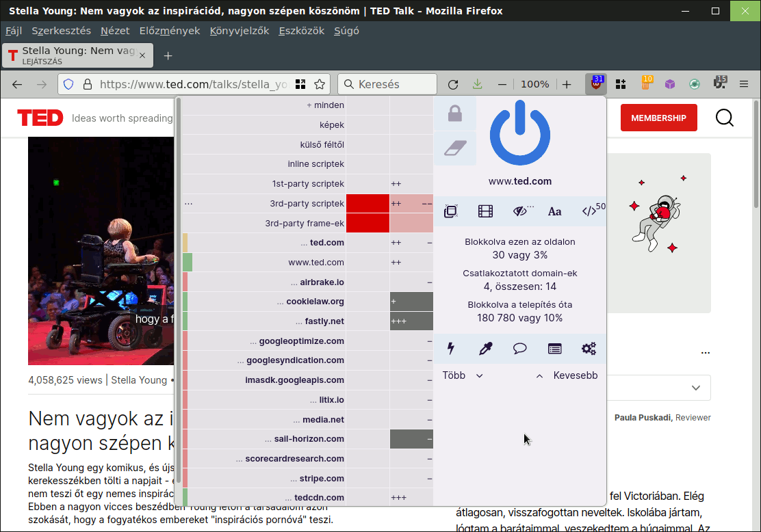The height and width of the screenshot is (532, 761).
Task: Zoom in with the plus button
Action: (567, 84)
